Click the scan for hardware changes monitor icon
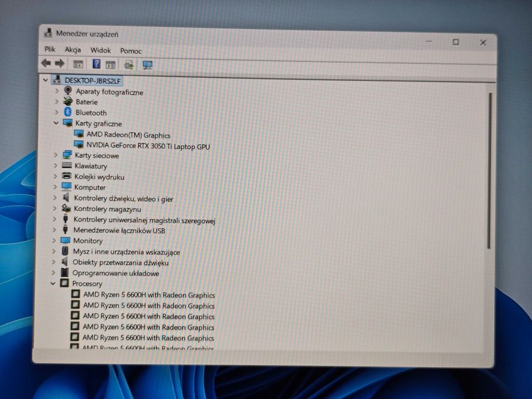This screenshot has height=399, width=532. (x=147, y=65)
